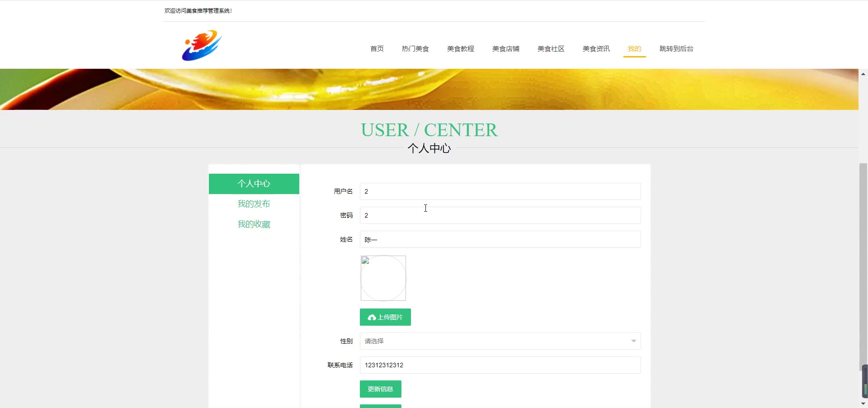Open 热门美食 menu item

tap(415, 49)
